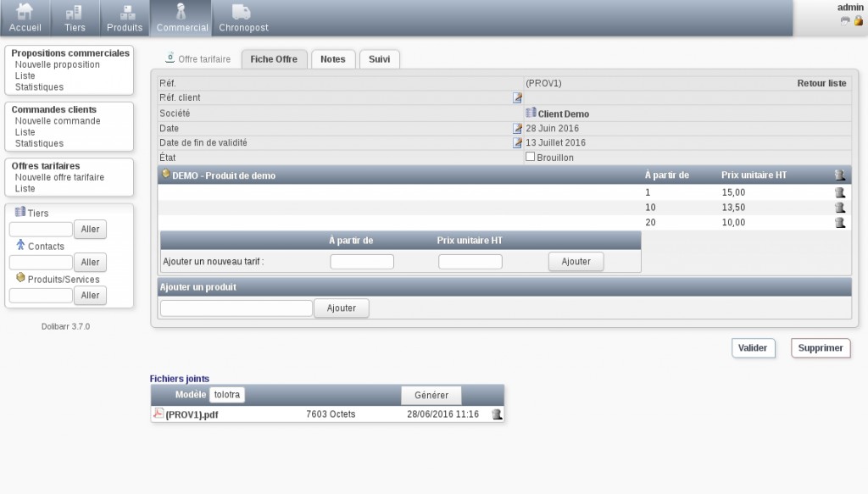The width and height of the screenshot is (868, 494).
Task: Delete the 15,00 price row
Action: pos(840,192)
